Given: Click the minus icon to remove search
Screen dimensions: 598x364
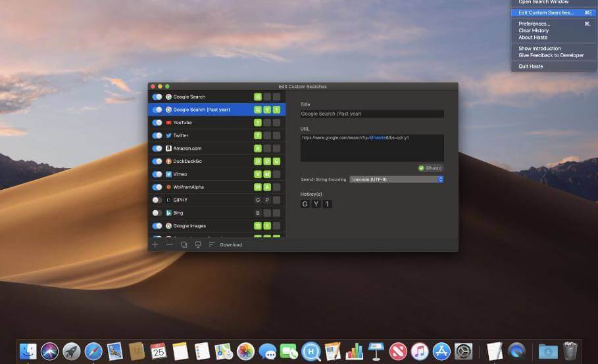Looking at the screenshot, I should [169, 244].
